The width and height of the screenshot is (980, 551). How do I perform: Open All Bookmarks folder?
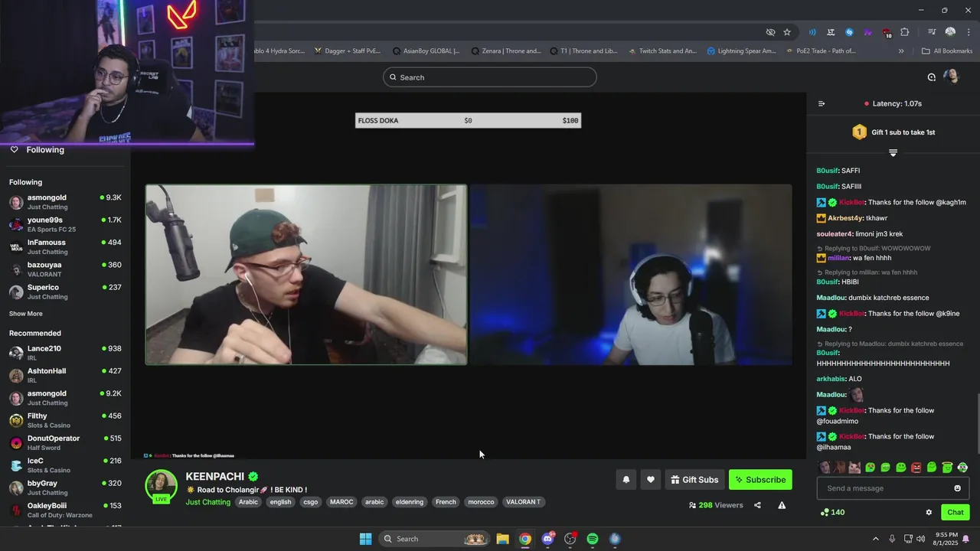pyautogui.click(x=947, y=51)
